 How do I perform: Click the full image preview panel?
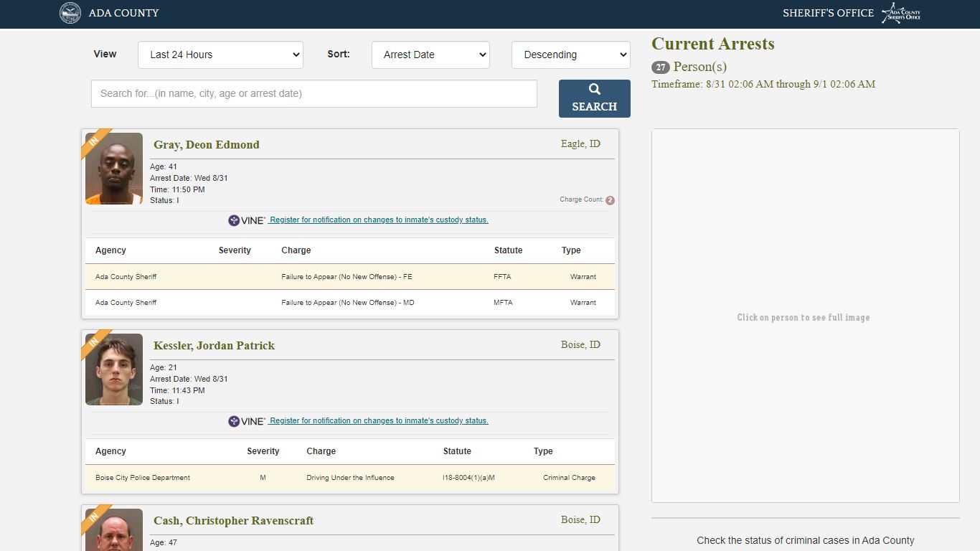click(805, 316)
